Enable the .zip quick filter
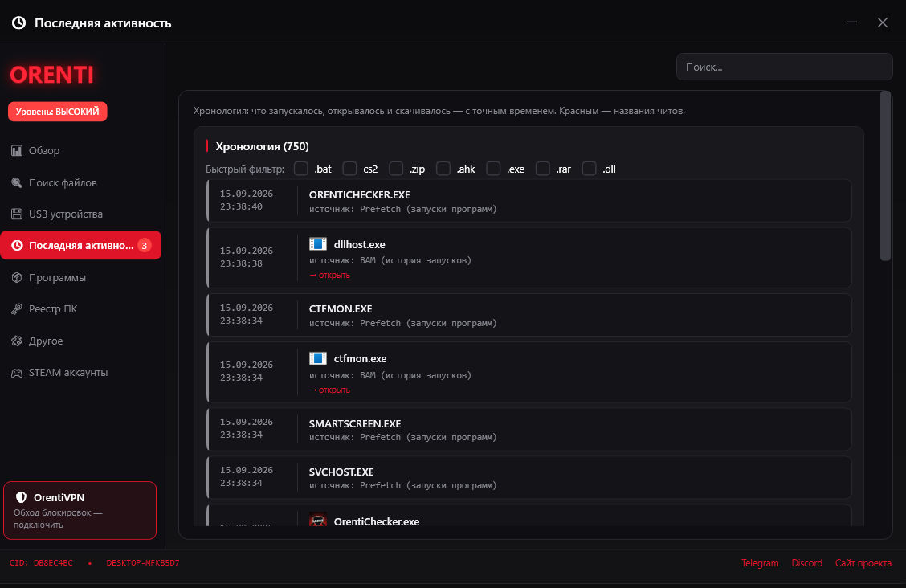Viewport: 906px width, 588px height. click(396, 168)
